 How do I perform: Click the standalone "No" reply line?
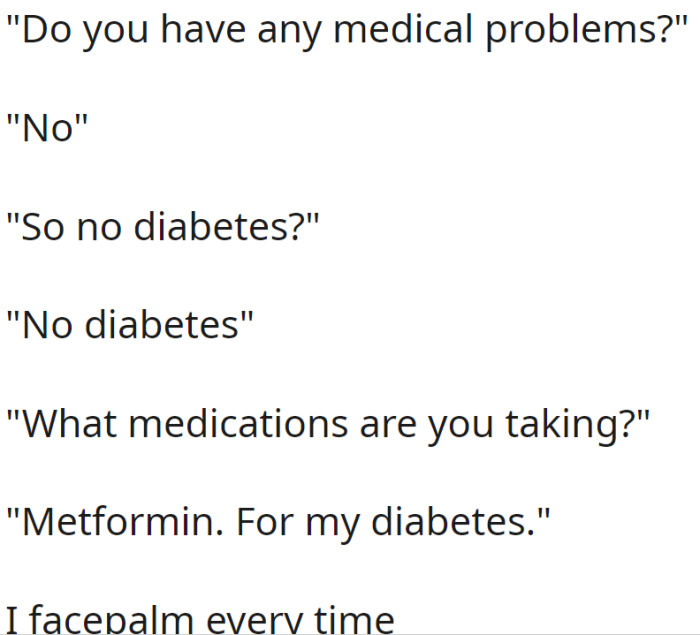[47, 127]
